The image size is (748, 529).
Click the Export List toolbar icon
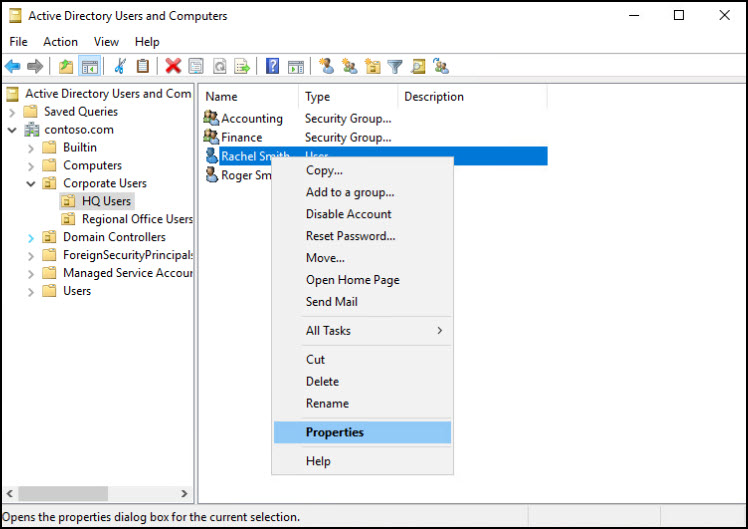pyautogui.click(x=242, y=66)
